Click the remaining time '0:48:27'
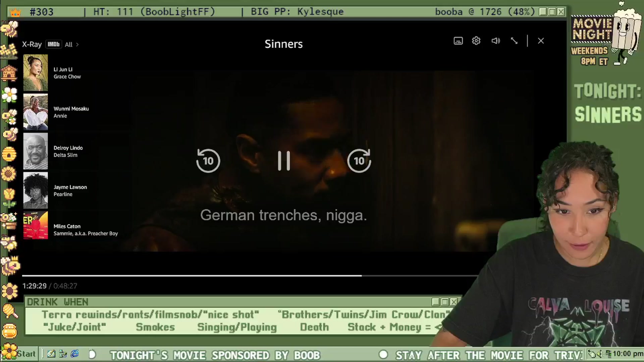Screen dimensions: 644x362 (65, 286)
